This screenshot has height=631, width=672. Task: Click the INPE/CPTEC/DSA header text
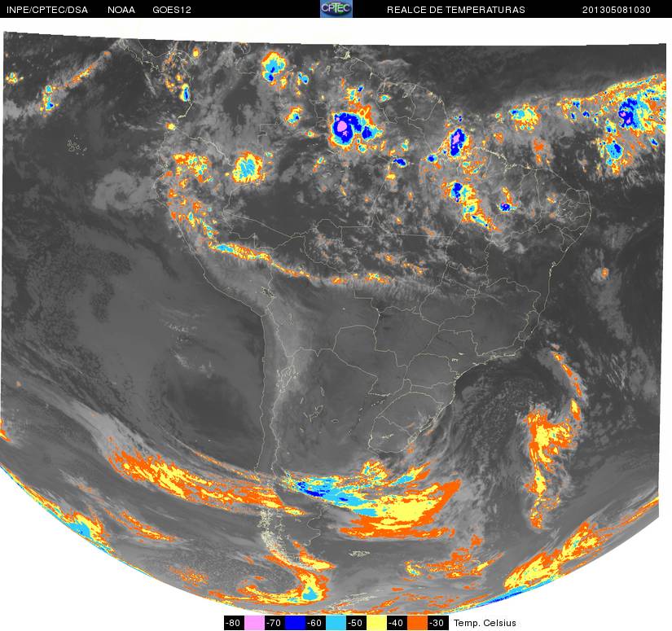pos(47,10)
